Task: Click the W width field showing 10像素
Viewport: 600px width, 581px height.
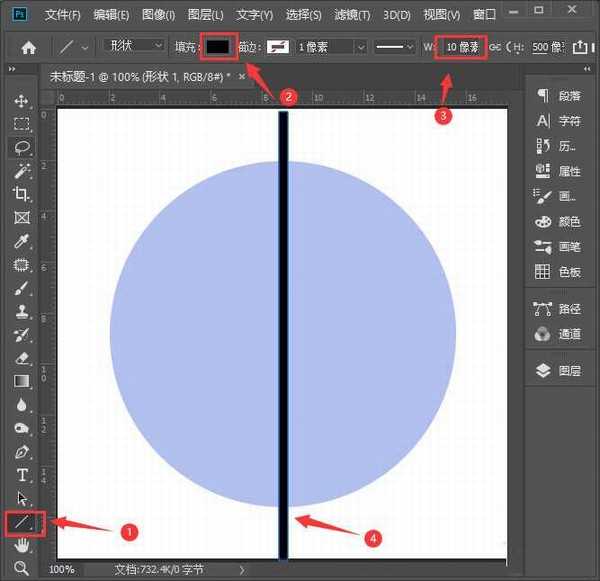Action: tap(461, 47)
